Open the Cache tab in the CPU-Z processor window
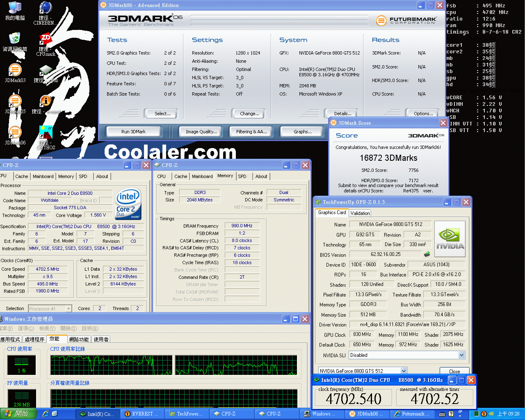 (22, 176)
